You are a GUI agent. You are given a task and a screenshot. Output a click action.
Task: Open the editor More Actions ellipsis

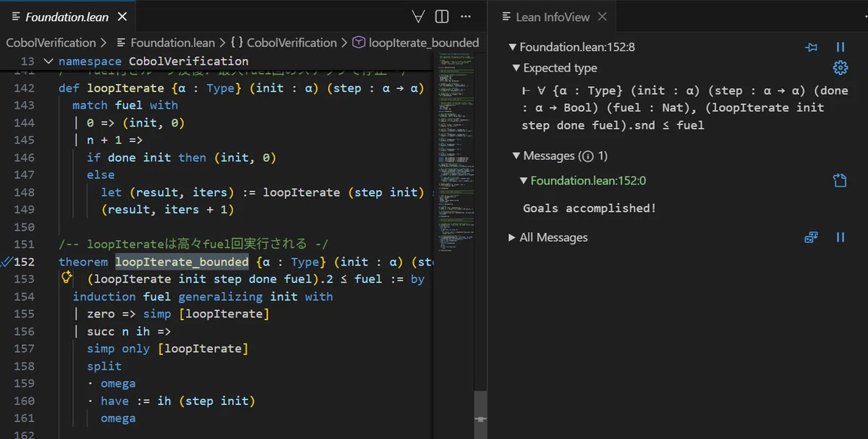pos(466,17)
